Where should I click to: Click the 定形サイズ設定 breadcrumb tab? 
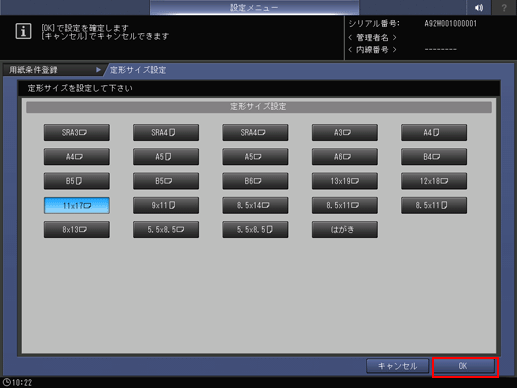pyautogui.click(x=138, y=70)
